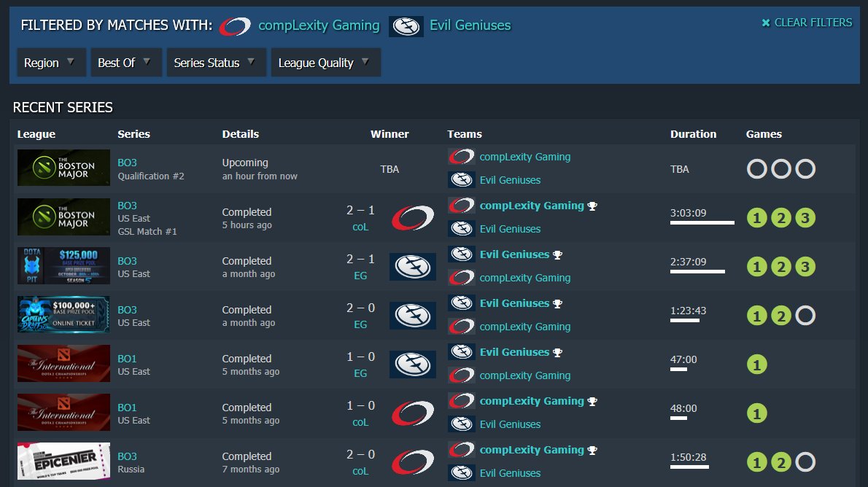Click compLexity winner logo in the 48:00 row
Screen dimensions: 868x487
[412, 413]
